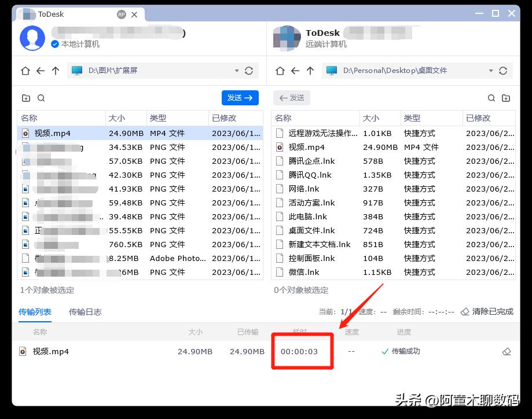Refresh the local folder D:\图片\扩展屏
The width and height of the screenshot is (532, 419).
click(x=249, y=70)
